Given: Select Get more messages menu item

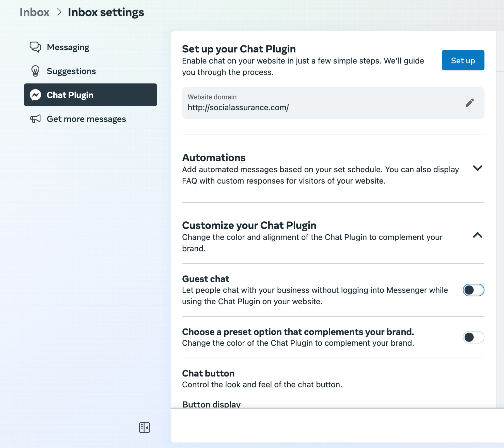Looking at the screenshot, I should click(x=86, y=119).
